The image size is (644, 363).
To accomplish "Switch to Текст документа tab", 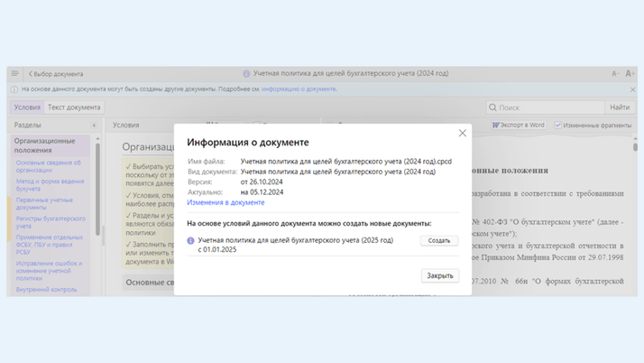I will [74, 107].
